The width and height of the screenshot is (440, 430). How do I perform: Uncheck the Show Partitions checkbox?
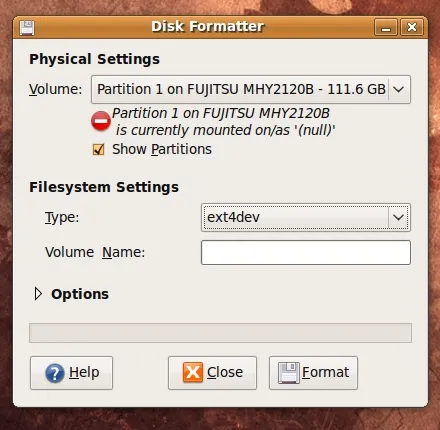(98, 150)
